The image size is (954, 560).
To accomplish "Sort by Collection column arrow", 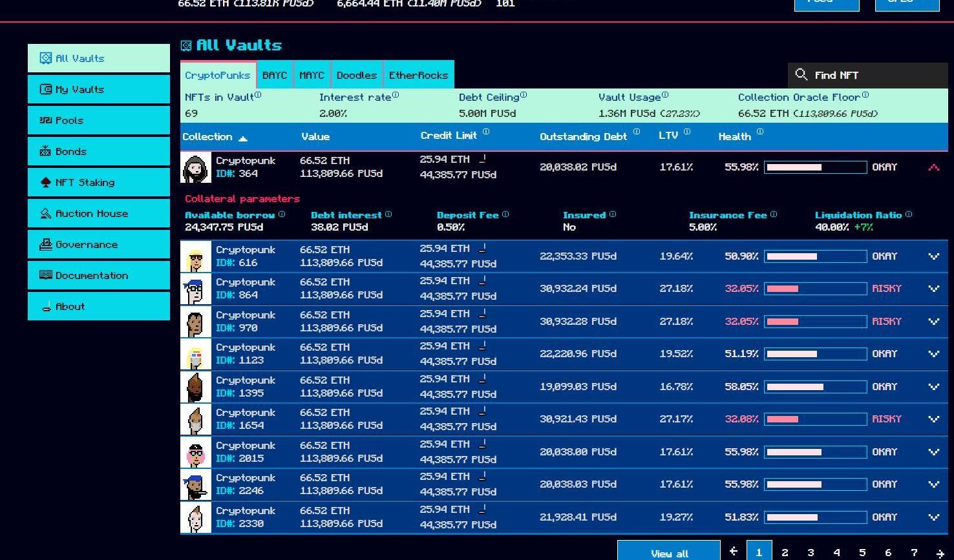I will tap(243, 138).
